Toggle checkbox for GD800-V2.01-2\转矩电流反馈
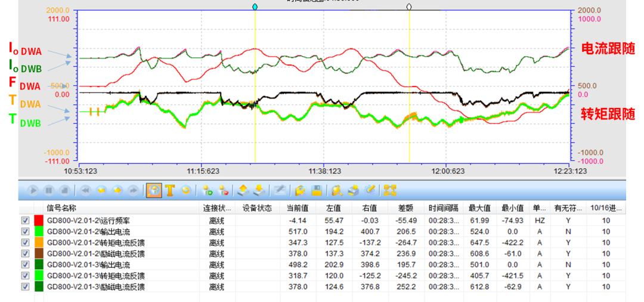 tap(25, 242)
